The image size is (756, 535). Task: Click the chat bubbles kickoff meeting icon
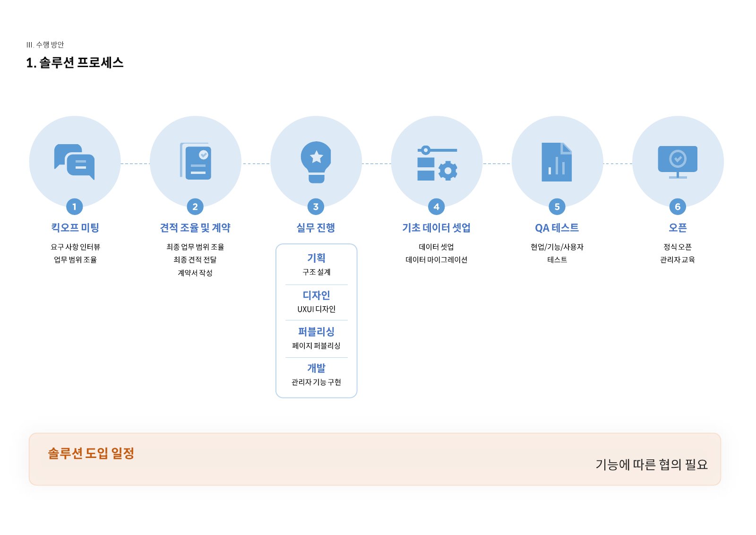pyautogui.click(x=75, y=162)
